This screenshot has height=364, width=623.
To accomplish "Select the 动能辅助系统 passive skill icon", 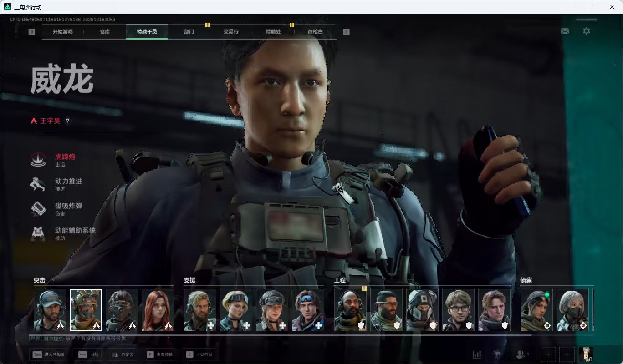I will [38, 233].
